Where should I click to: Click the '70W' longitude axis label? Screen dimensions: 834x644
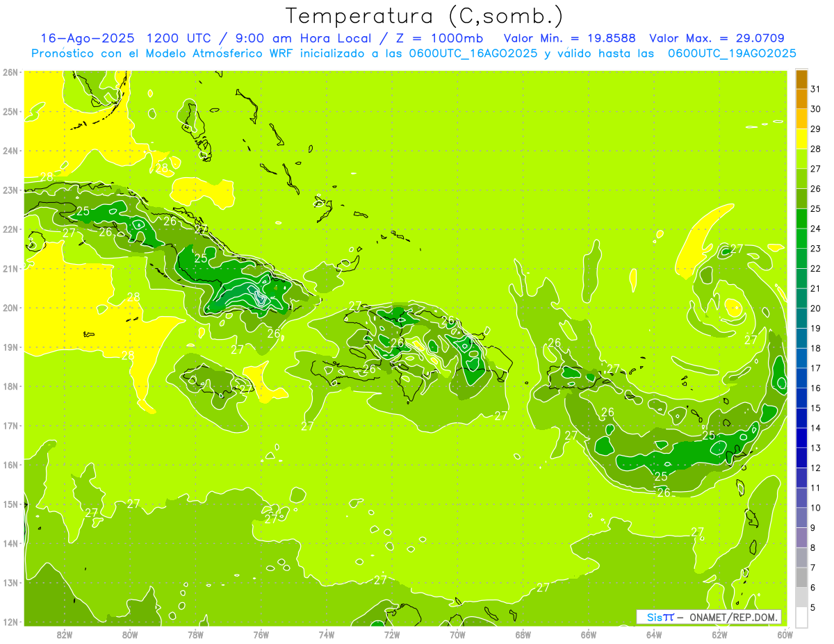(457, 634)
